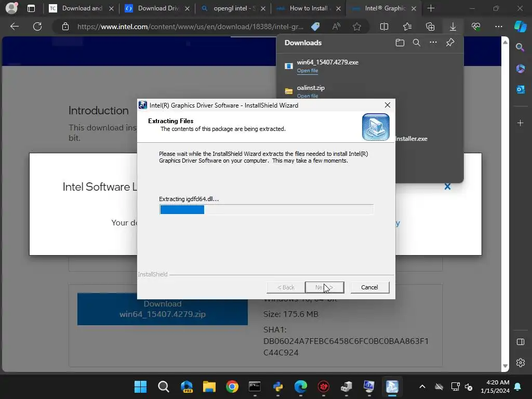Toggle the Downloads toolbar icon
The image size is (532, 399).
coord(453,26)
